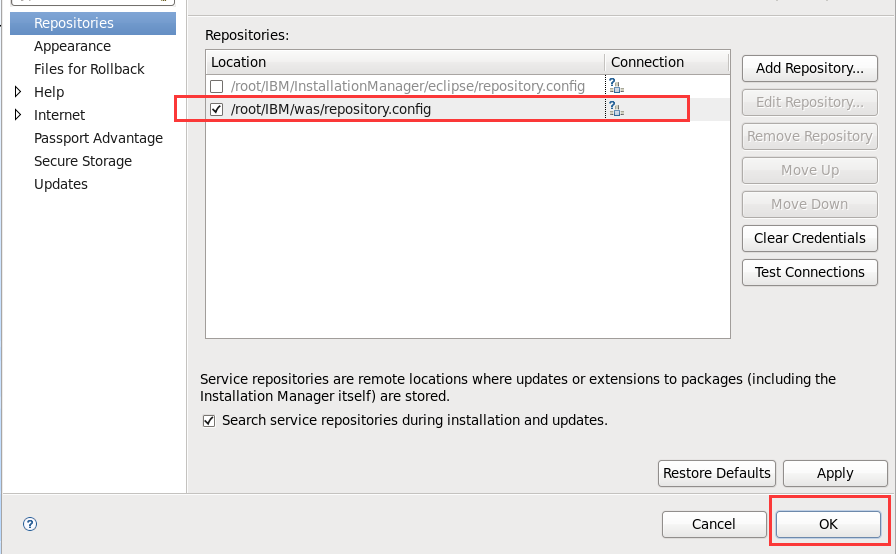Click connection status icon for was repository

(x=616, y=109)
